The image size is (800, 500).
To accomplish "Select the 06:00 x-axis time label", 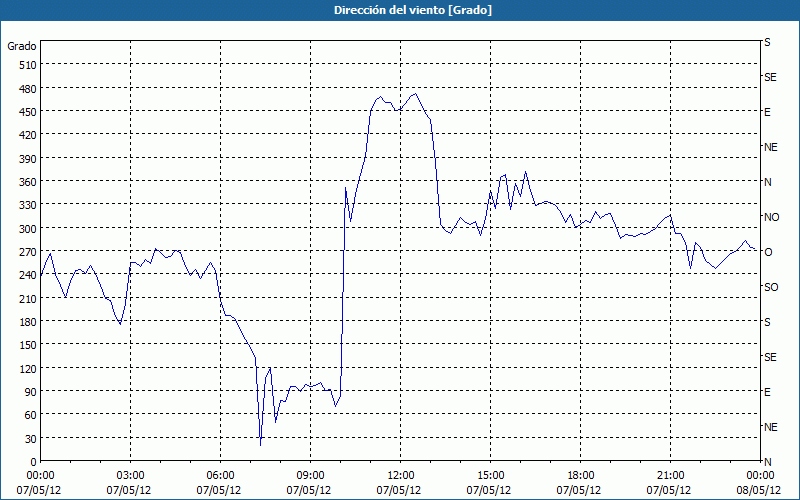I will tap(220, 476).
